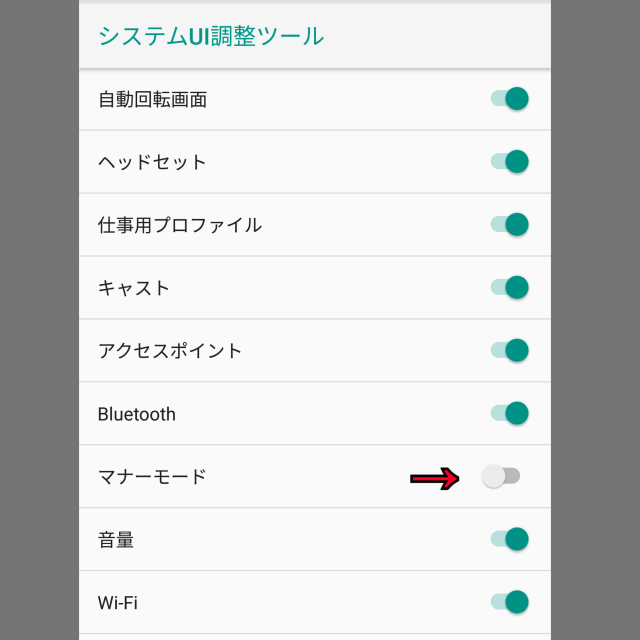Image resolution: width=640 pixels, height=640 pixels.
Task: Switch off 仕事用プロファイル toggle
Action: [x=509, y=225]
